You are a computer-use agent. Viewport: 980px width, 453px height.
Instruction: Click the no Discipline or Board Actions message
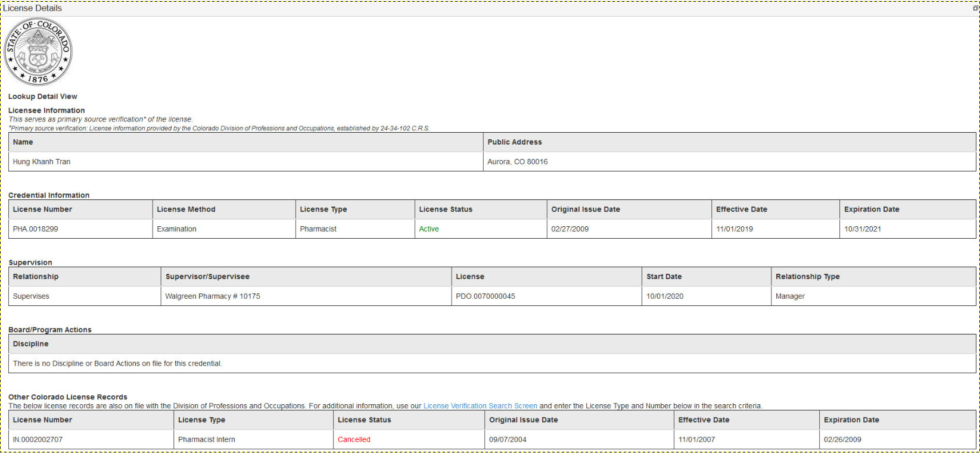117,364
